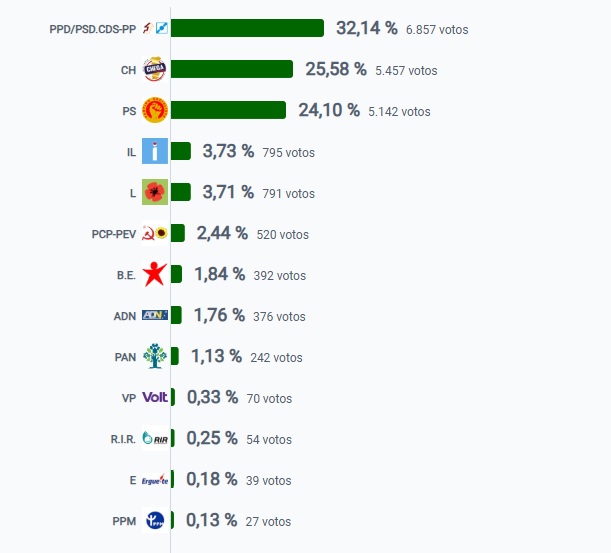Screen dimensions: 611x553
Task: Click the Livre poppy flower icon
Action: click(155, 192)
